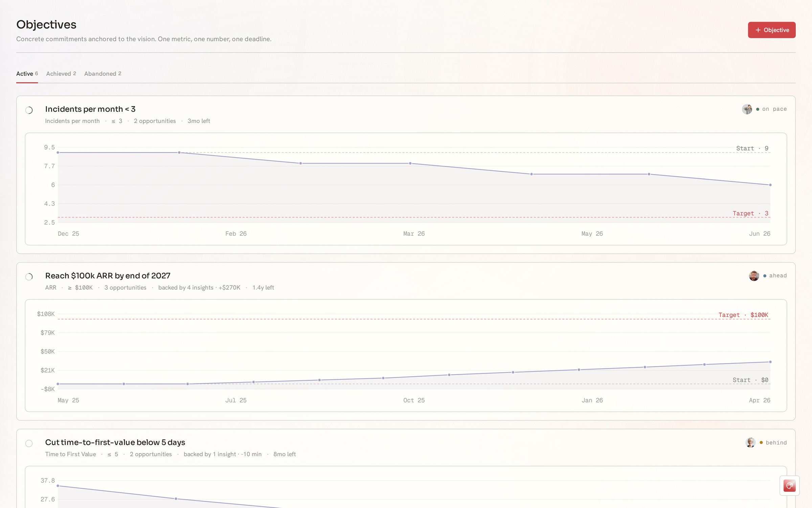The width and height of the screenshot is (812, 508).
Task: Click owner avatar on ARR objective
Action: click(x=754, y=276)
